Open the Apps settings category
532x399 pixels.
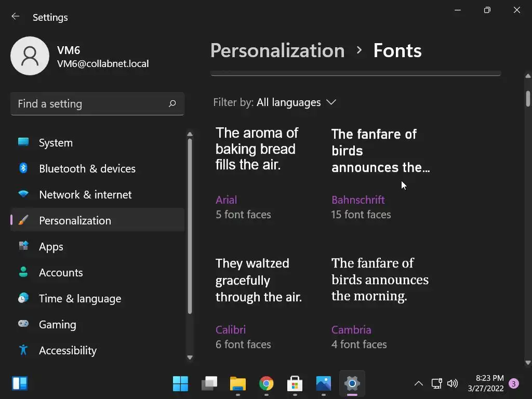tap(98, 246)
